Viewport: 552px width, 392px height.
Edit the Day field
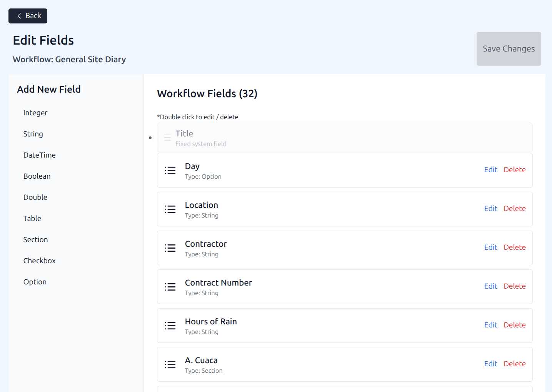tap(490, 170)
